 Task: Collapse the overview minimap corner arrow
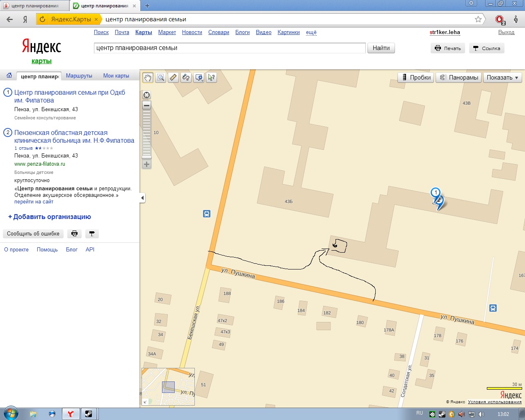(145, 402)
